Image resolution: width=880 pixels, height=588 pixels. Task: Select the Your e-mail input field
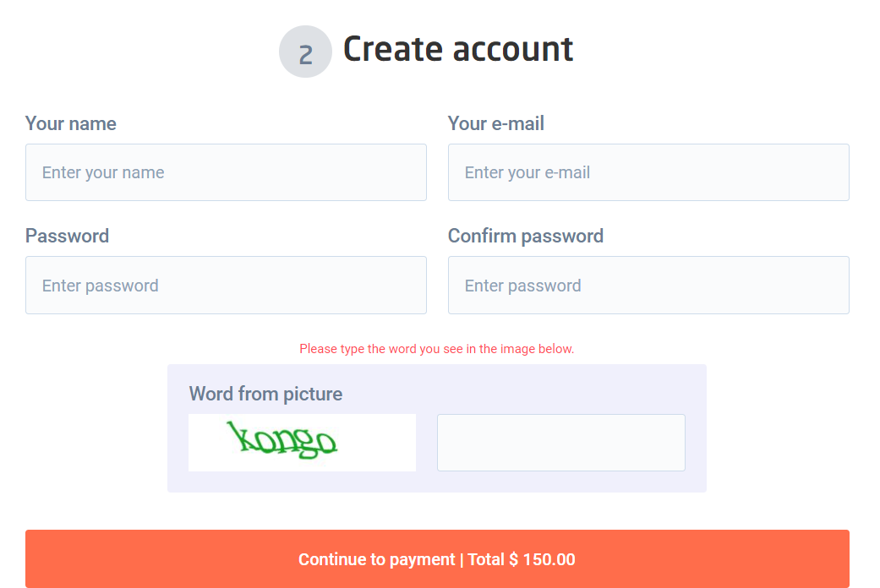[648, 172]
